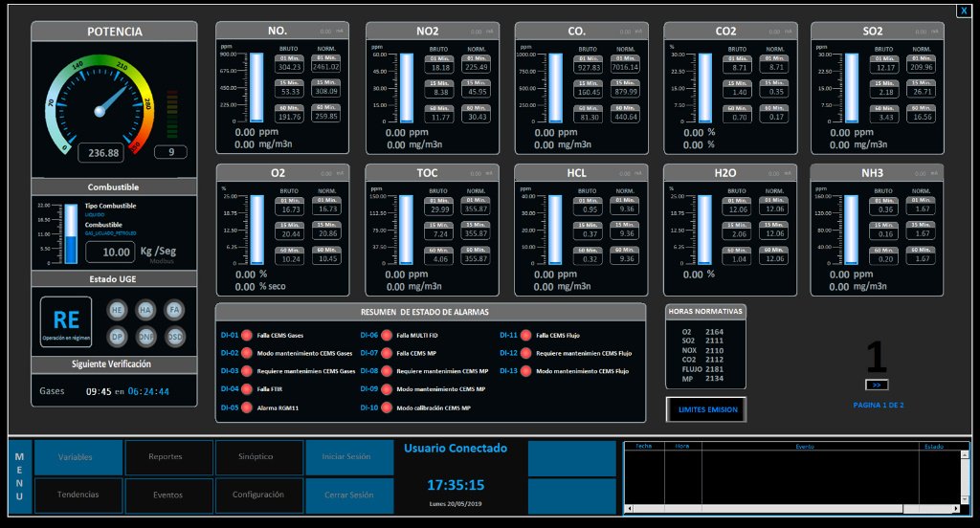Click the CO2 level bar indicator
Image resolution: width=980 pixels, height=528 pixels.
[x=705, y=87]
